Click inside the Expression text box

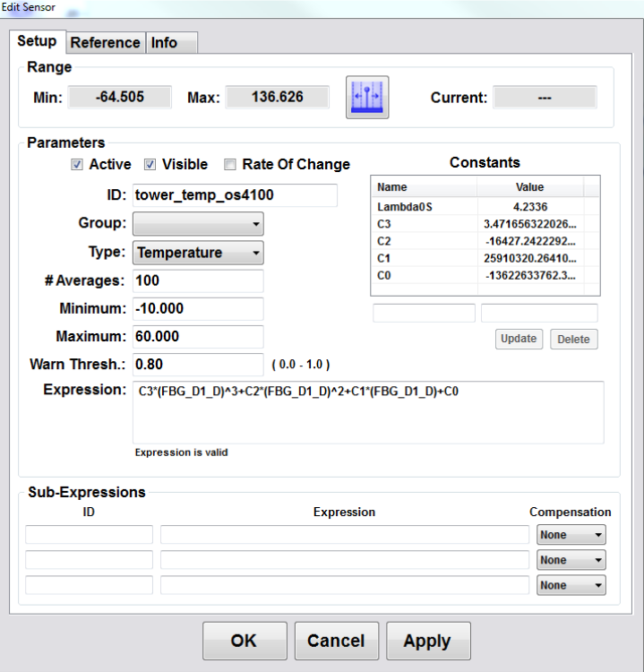[x=368, y=412]
